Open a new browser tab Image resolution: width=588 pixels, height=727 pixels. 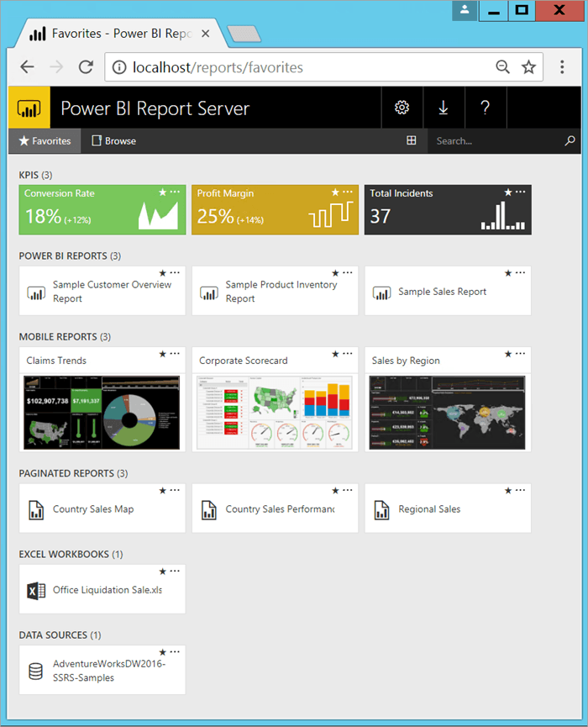click(244, 34)
